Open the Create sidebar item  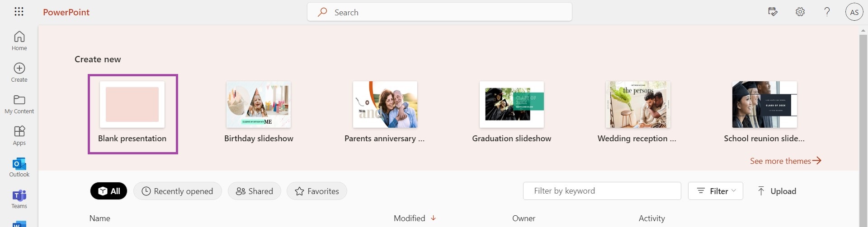pos(19,72)
